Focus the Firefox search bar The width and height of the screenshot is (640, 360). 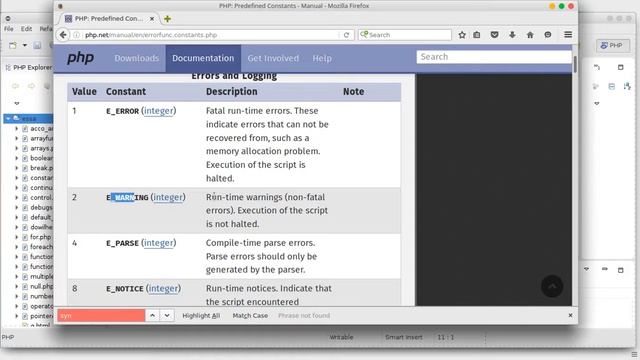click(x=405, y=35)
